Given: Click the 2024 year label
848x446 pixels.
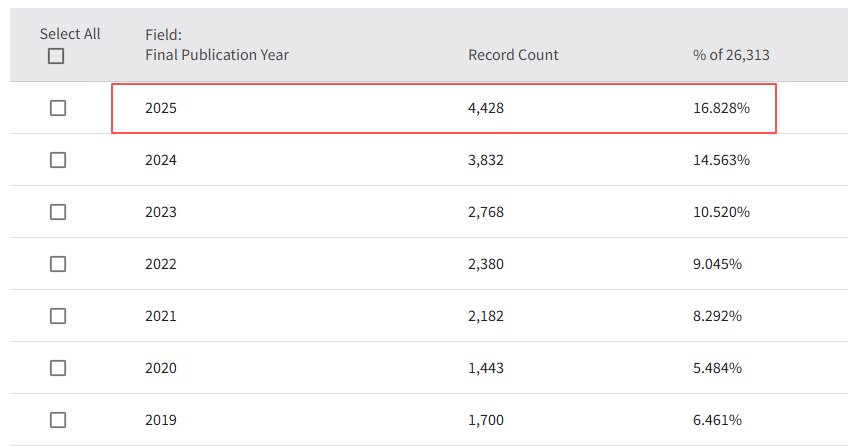Looking at the screenshot, I should coord(161,160).
